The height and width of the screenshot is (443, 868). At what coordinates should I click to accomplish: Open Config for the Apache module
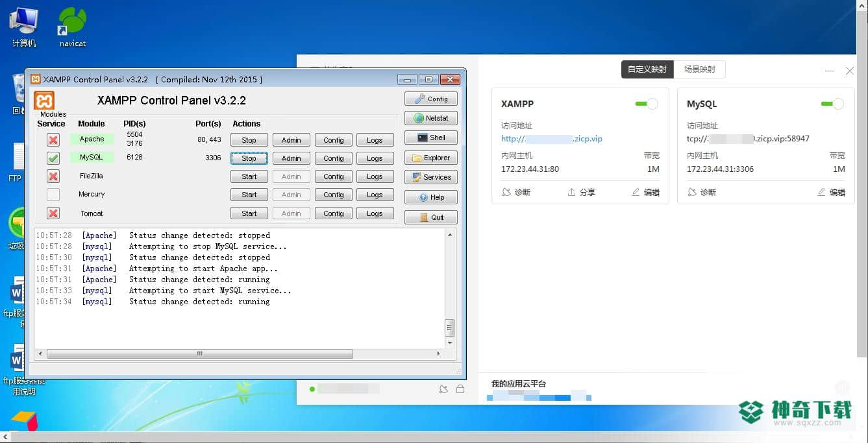(334, 140)
